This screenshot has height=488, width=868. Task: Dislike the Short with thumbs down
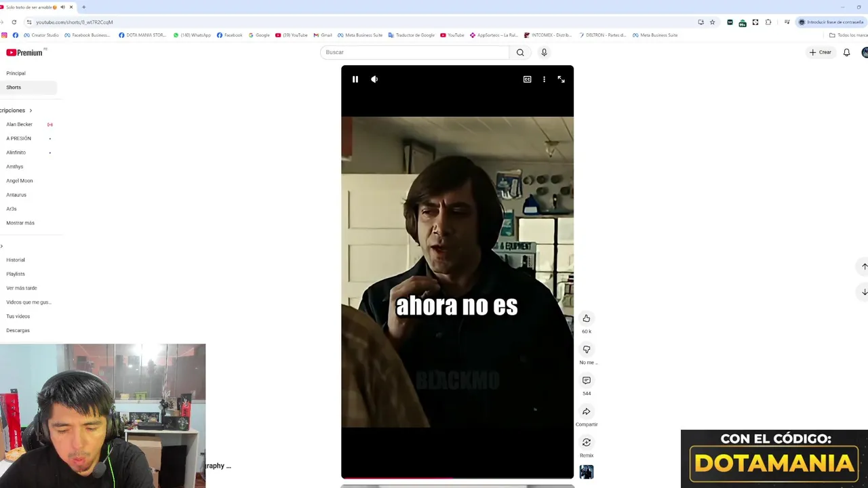tap(587, 350)
